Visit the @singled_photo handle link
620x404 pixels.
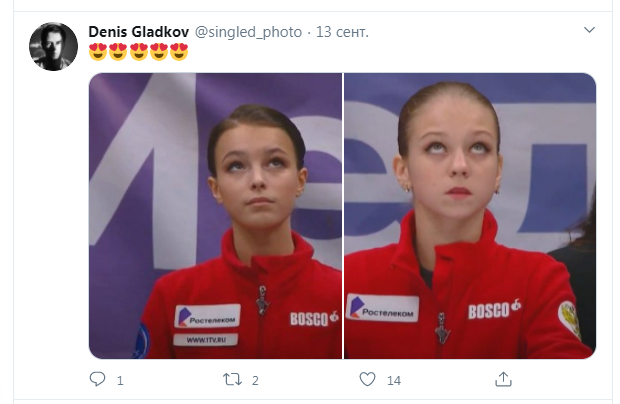click(x=248, y=32)
